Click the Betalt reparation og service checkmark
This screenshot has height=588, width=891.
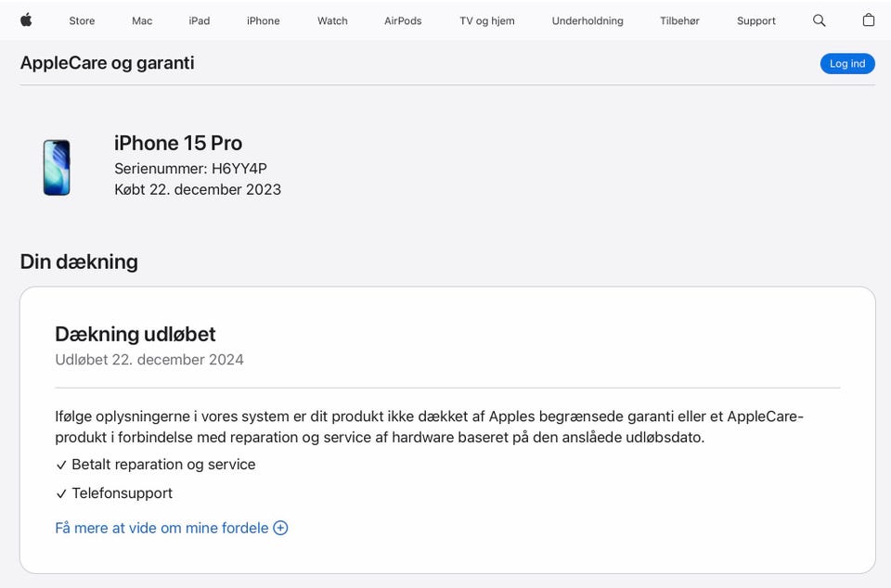tap(61, 465)
